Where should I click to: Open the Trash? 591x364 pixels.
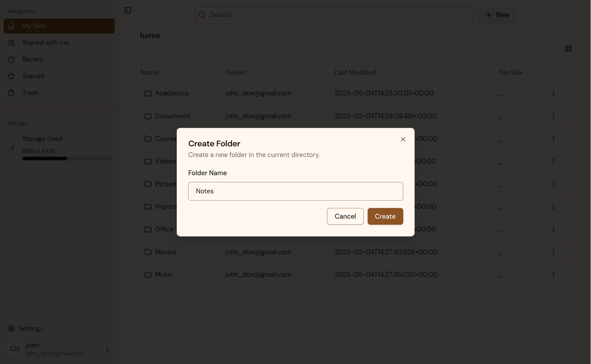[59, 93]
